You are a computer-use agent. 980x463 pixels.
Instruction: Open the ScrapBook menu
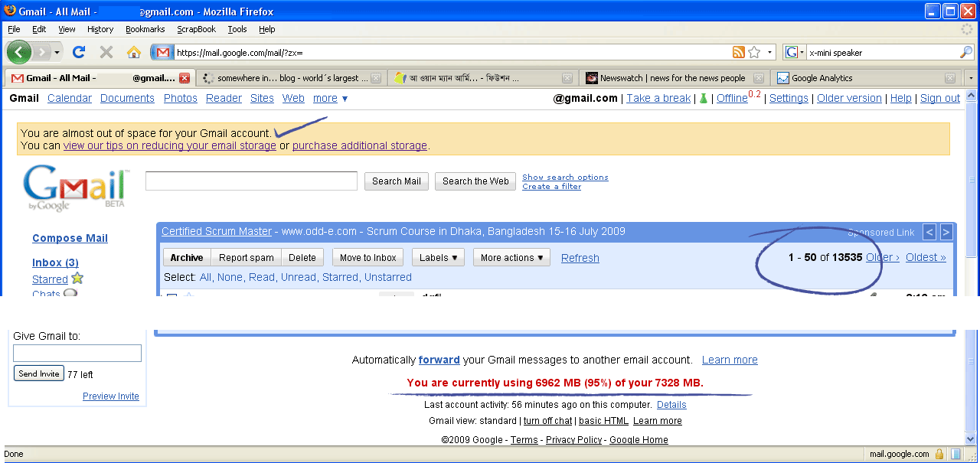pyautogui.click(x=197, y=29)
